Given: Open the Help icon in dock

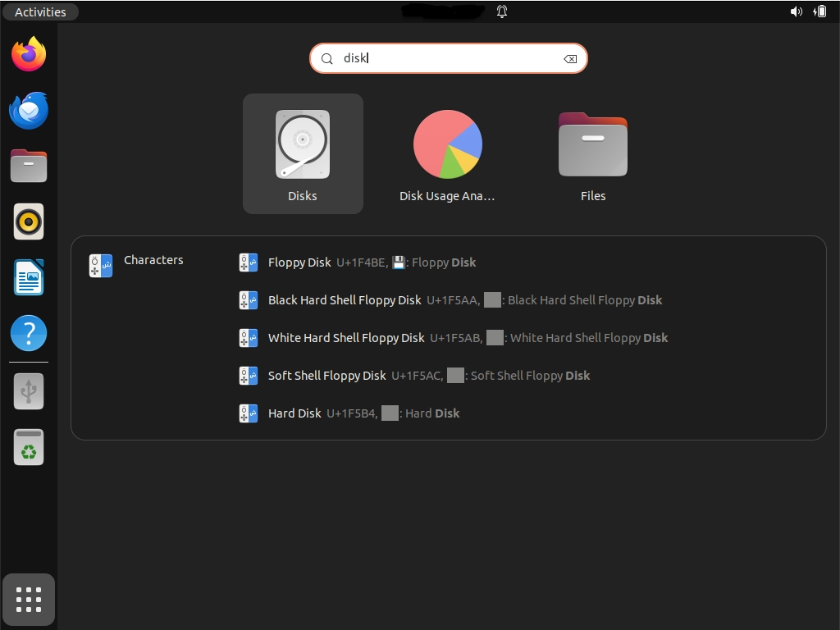Looking at the screenshot, I should pos(29,333).
